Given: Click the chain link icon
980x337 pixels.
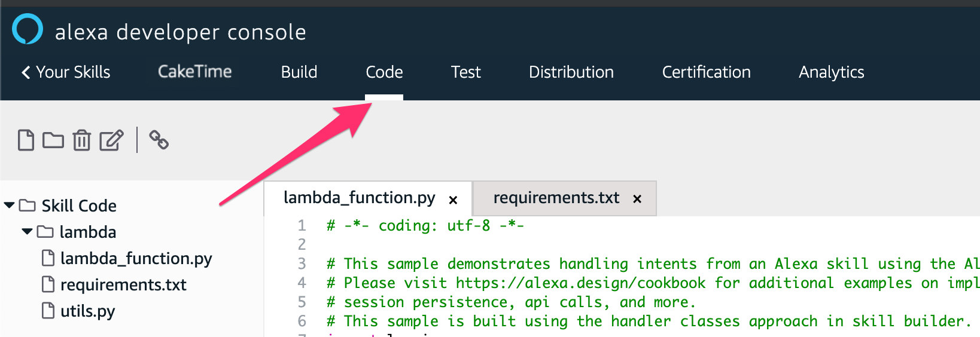Looking at the screenshot, I should click(x=159, y=140).
